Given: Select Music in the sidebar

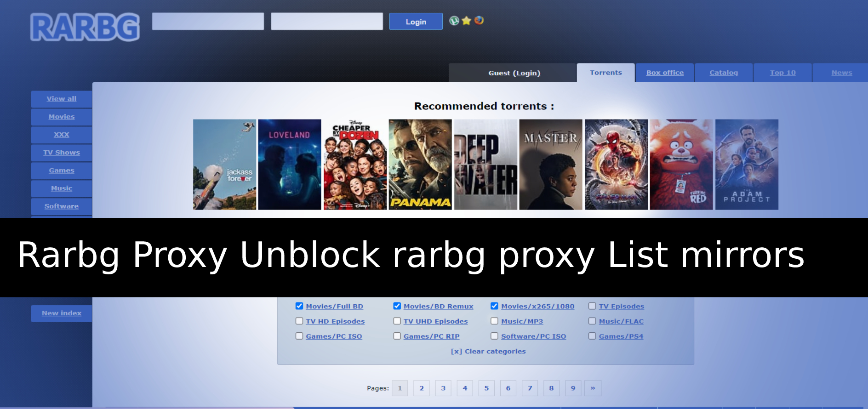Looking at the screenshot, I should click(62, 188).
